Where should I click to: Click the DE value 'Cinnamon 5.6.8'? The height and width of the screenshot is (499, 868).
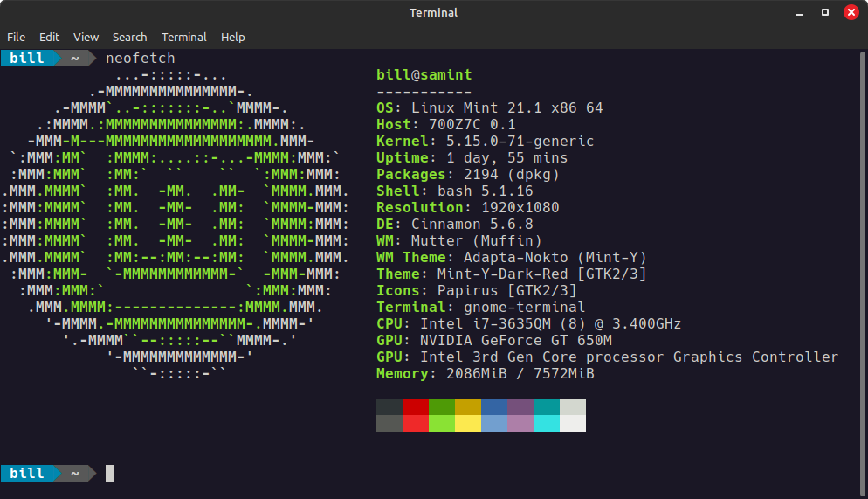click(472, 225)
